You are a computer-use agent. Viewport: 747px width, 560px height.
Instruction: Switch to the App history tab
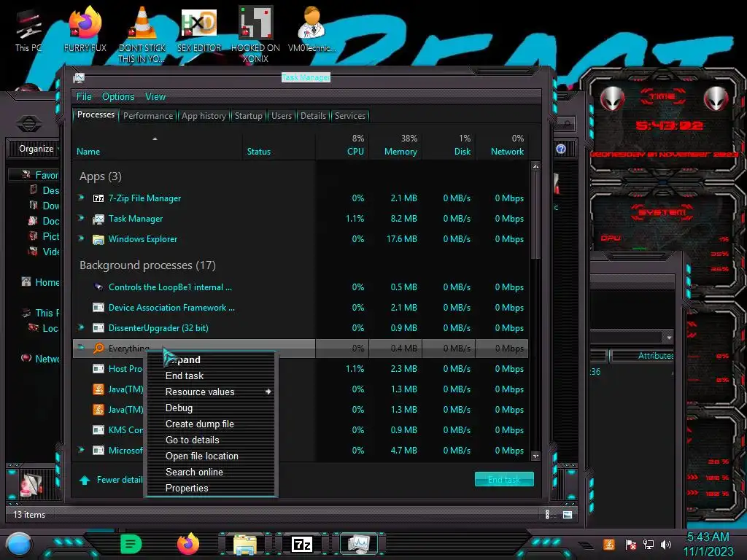pos(204,116)
